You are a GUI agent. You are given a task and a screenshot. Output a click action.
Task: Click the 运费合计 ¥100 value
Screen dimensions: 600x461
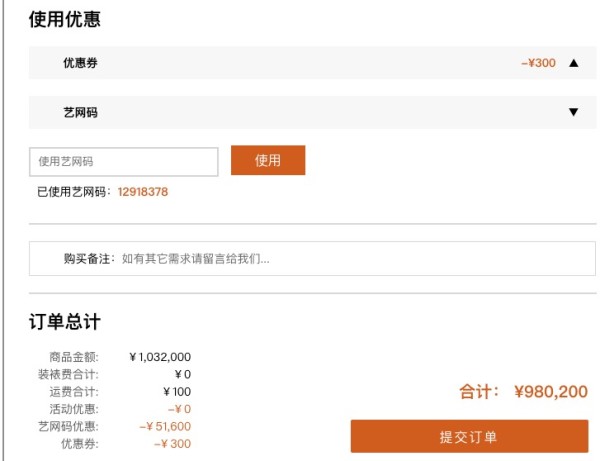point(177,392)
